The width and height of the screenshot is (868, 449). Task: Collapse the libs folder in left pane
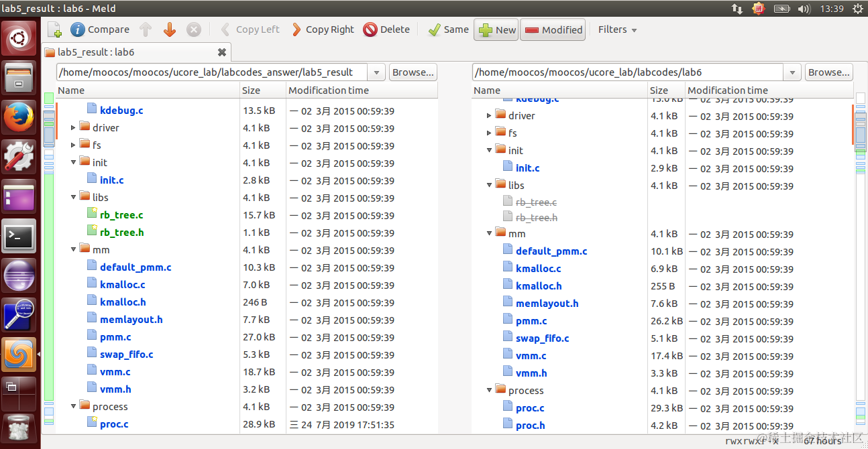coord(73,197)
